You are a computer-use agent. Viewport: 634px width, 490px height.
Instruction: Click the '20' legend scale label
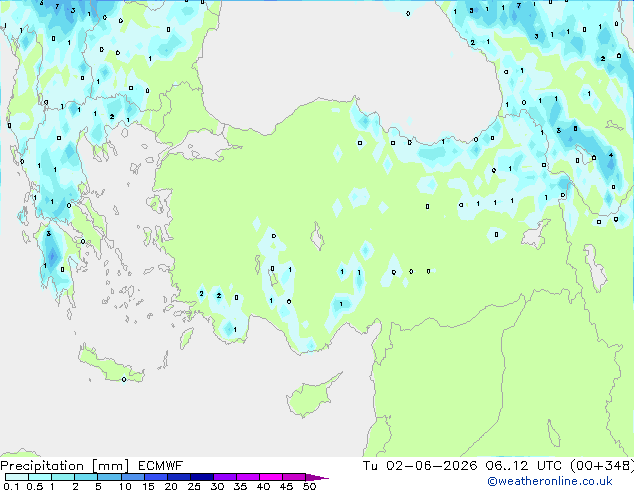tap(171, 486)
